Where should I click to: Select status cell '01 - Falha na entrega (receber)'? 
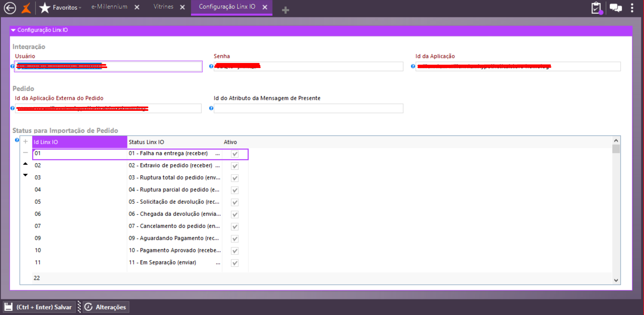[175, 154]
